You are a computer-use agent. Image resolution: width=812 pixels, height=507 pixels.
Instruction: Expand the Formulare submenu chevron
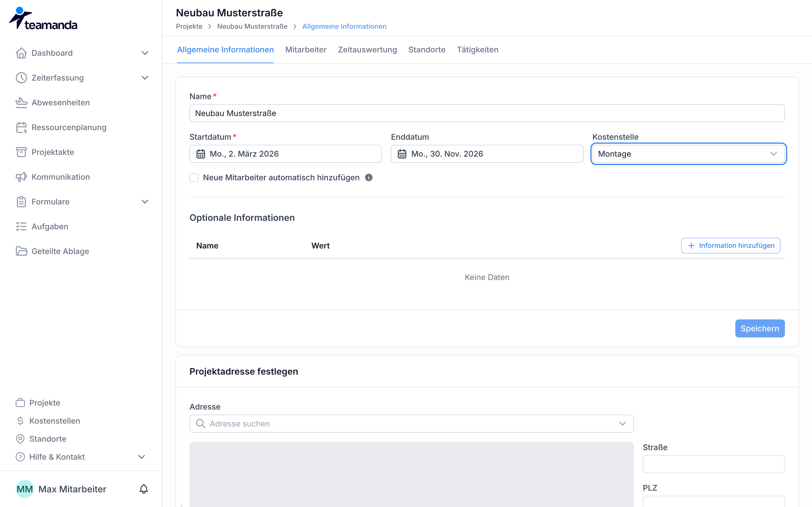145,201
